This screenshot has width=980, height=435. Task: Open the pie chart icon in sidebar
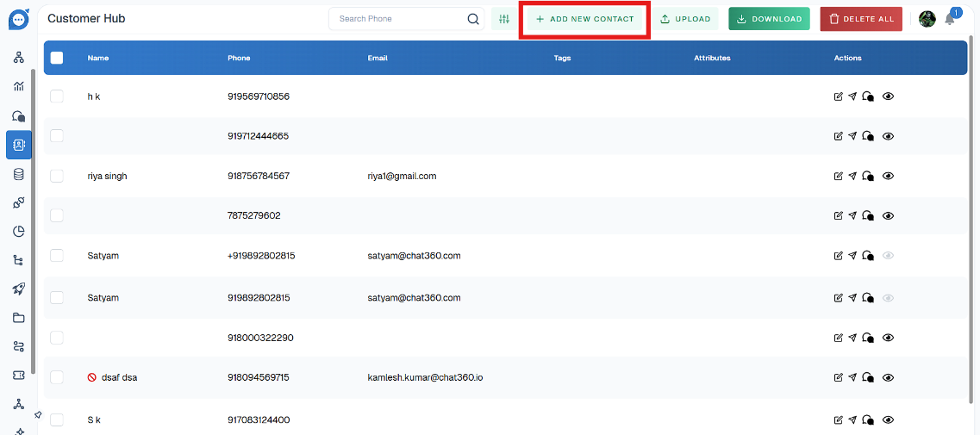click(x=19, y=232)
